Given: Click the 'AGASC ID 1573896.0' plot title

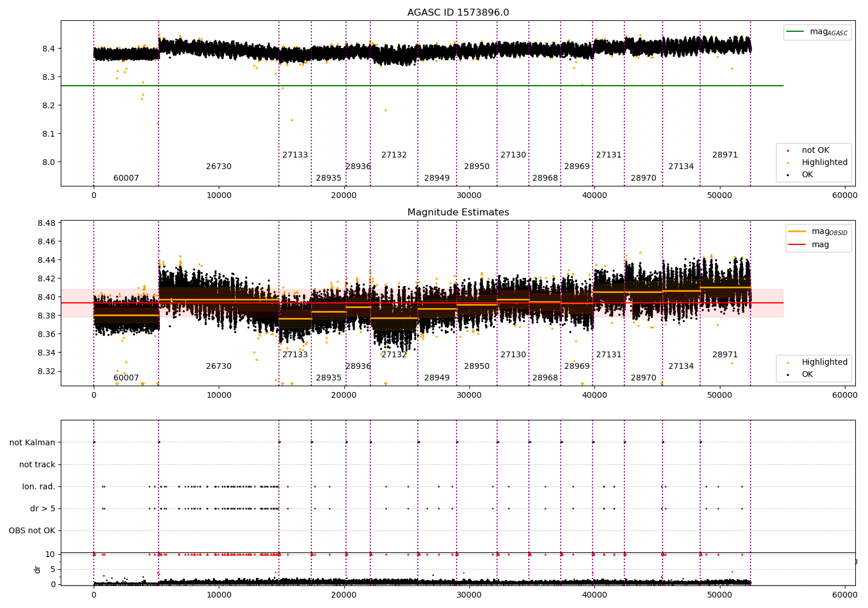Looking at the screenshot, I should pyautogui.click(x=458, y=13).
